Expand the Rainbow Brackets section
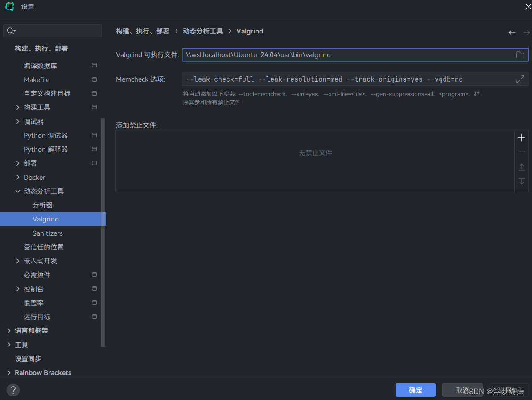 [9, 372]
